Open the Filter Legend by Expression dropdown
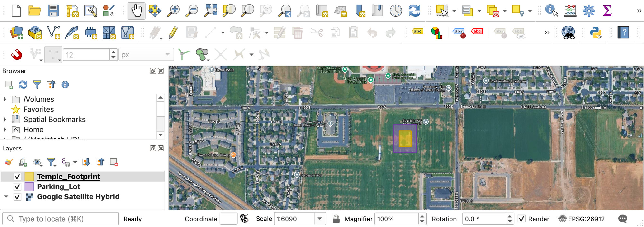Image resolution: width=644 pixels, height=227 pixels. 75,162
